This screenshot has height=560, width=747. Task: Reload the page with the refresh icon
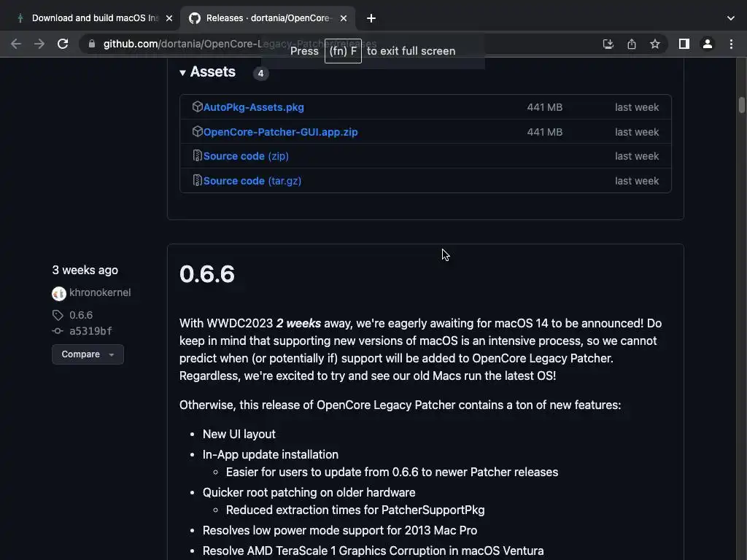[63, 44]
